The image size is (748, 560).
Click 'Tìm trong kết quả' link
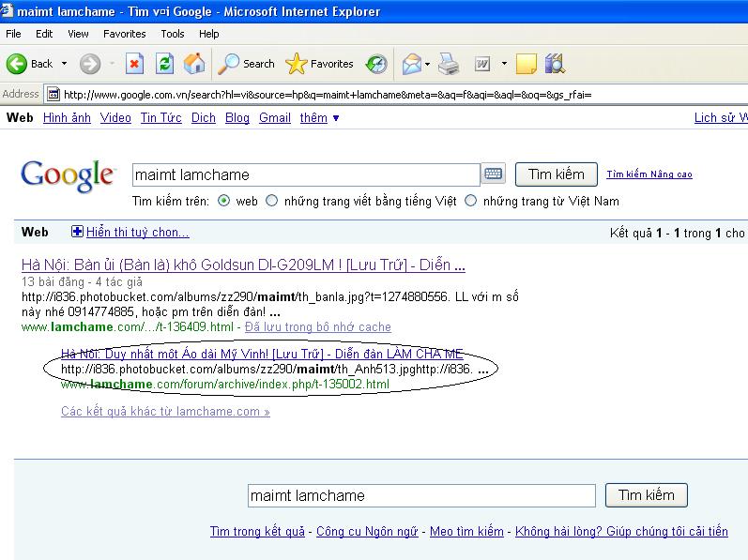257,532
